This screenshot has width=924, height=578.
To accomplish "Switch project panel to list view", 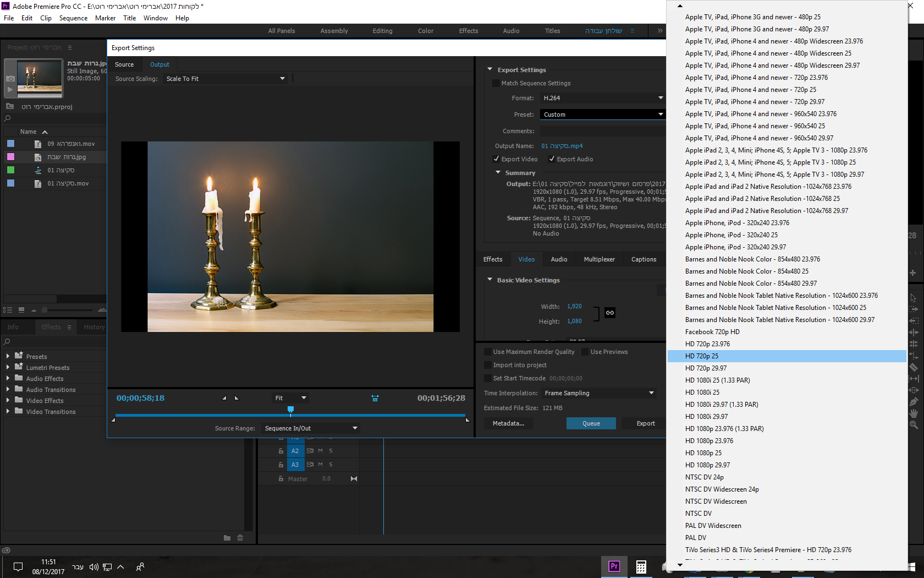I will [8, 310].
